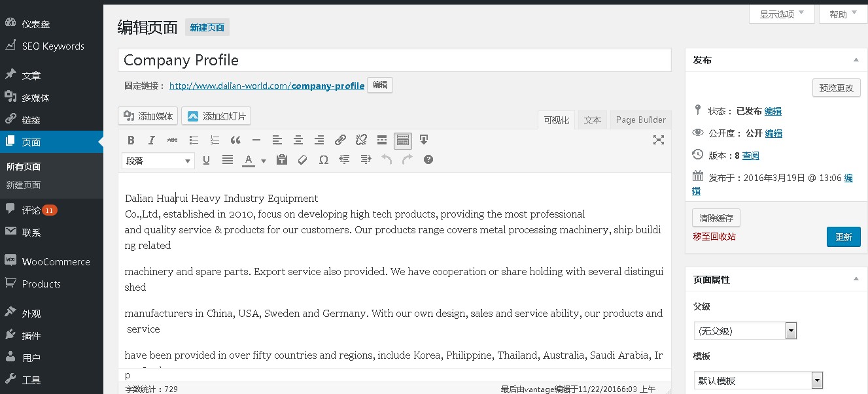
Task: Click the insert link icon
Action: point(340,140)
